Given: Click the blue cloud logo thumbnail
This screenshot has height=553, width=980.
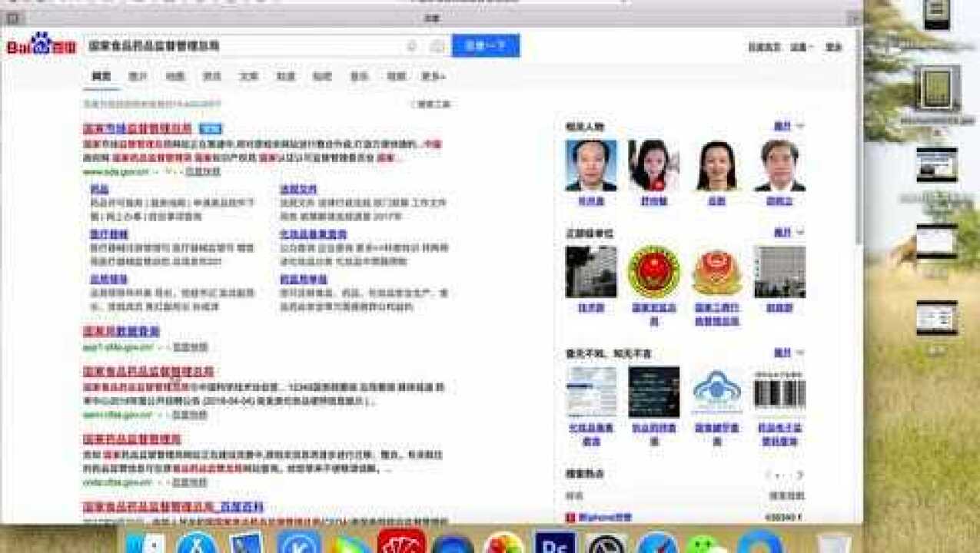Looking at the screenshot, I should tap(717, 392).
